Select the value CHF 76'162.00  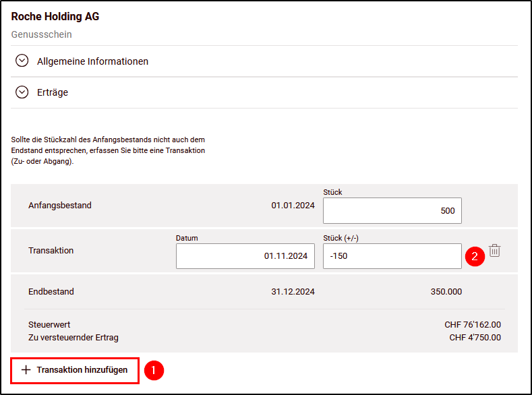click(473, 325)
